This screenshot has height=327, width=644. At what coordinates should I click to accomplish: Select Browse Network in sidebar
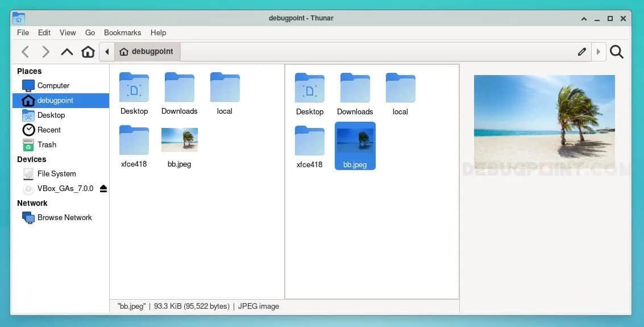point(64,217)
